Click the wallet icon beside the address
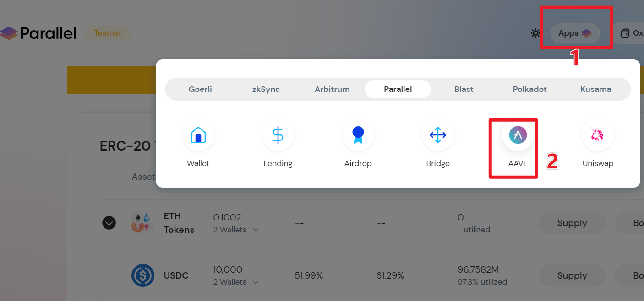The image size is (644, 301). (625, 33)
